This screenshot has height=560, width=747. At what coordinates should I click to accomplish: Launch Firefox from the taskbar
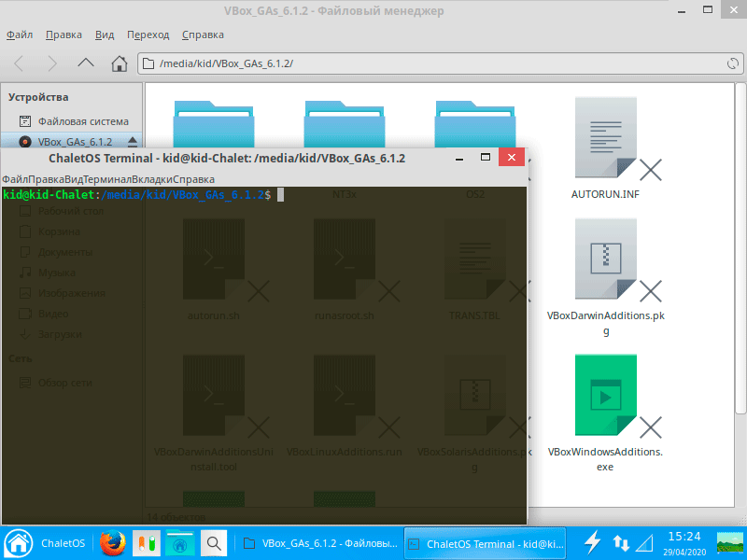click(x=112, y=543)
